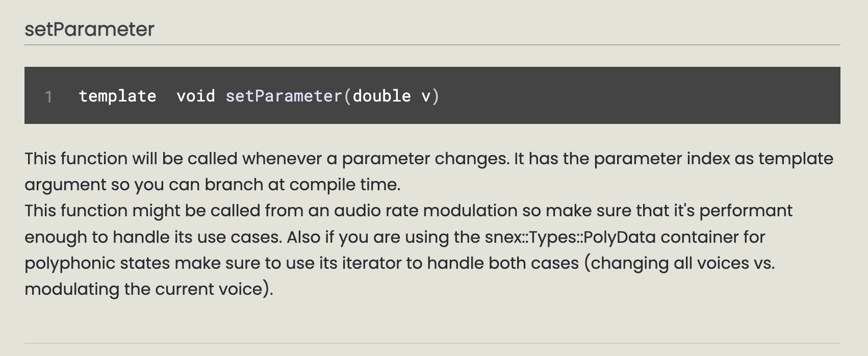
Task: Click the "double" type in the signature
Action: pos(381,96)
